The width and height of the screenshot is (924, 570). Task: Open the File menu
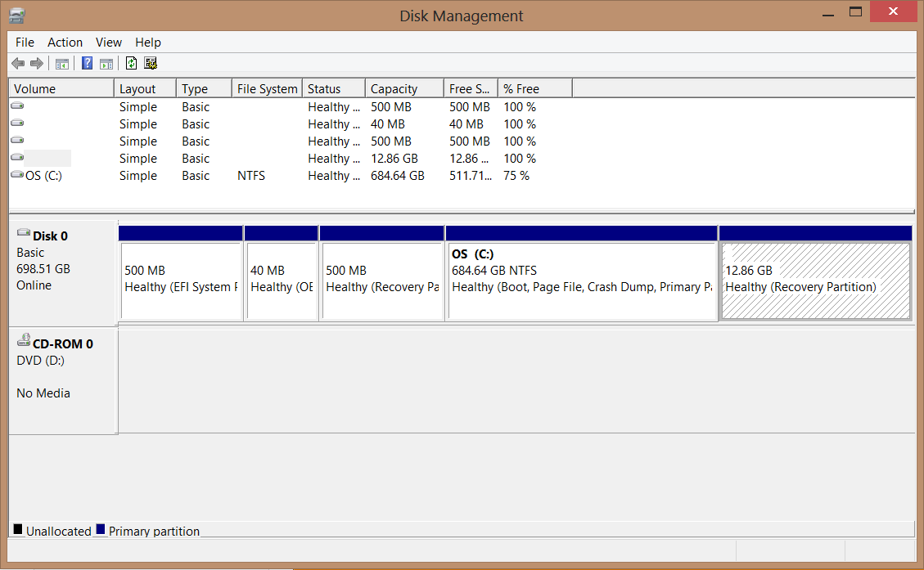pyautogui.click(x=25, y=43)
